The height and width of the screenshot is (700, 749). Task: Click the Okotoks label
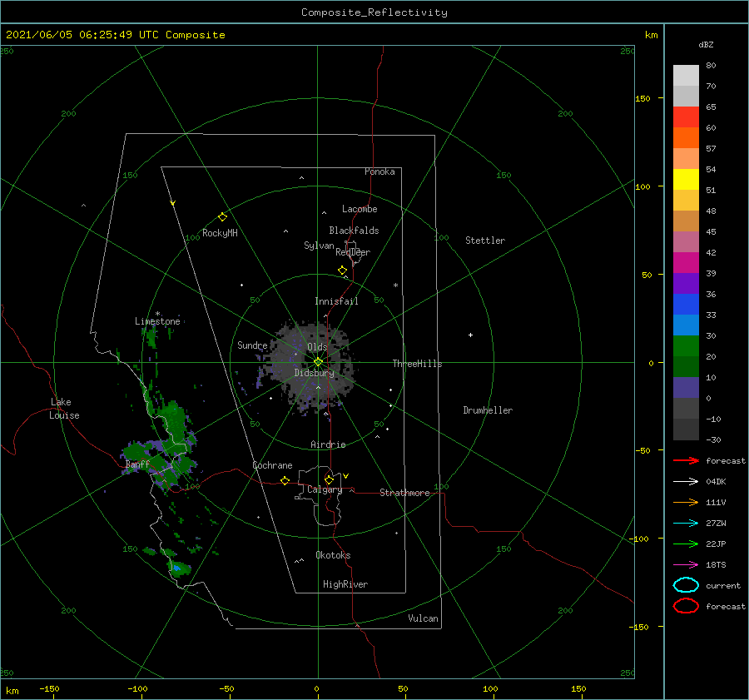(333, 555)
